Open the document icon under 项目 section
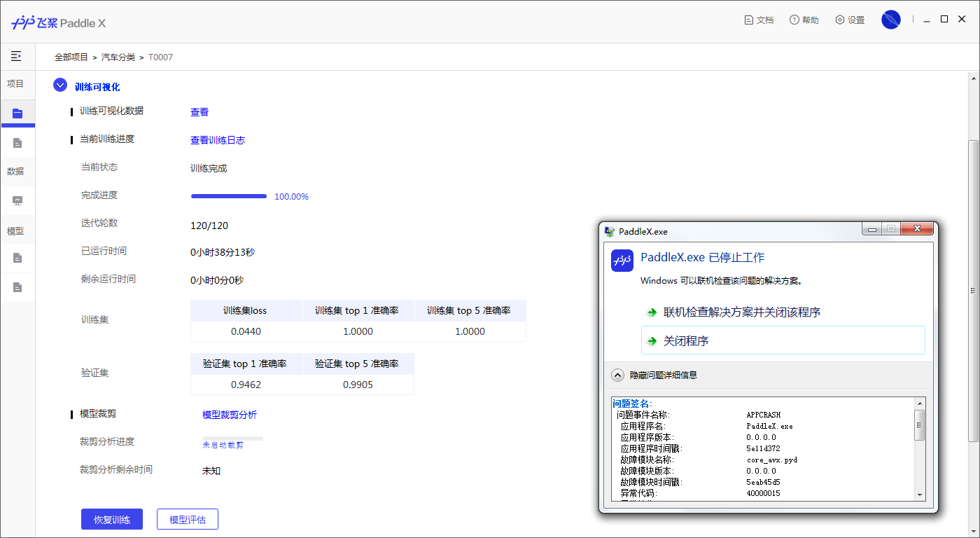 pos(17,142)
